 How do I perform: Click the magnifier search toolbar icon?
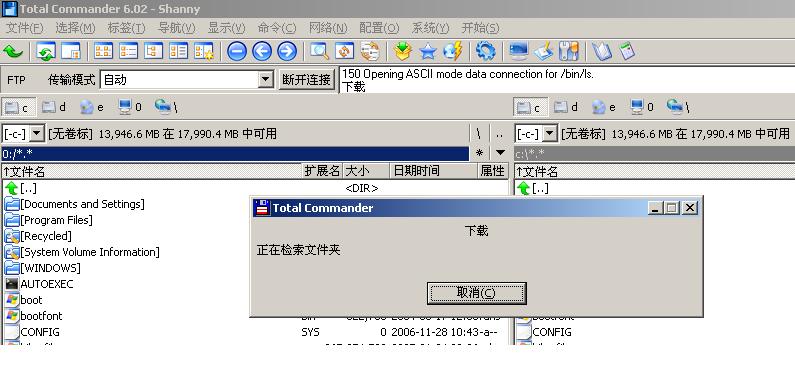319,51
